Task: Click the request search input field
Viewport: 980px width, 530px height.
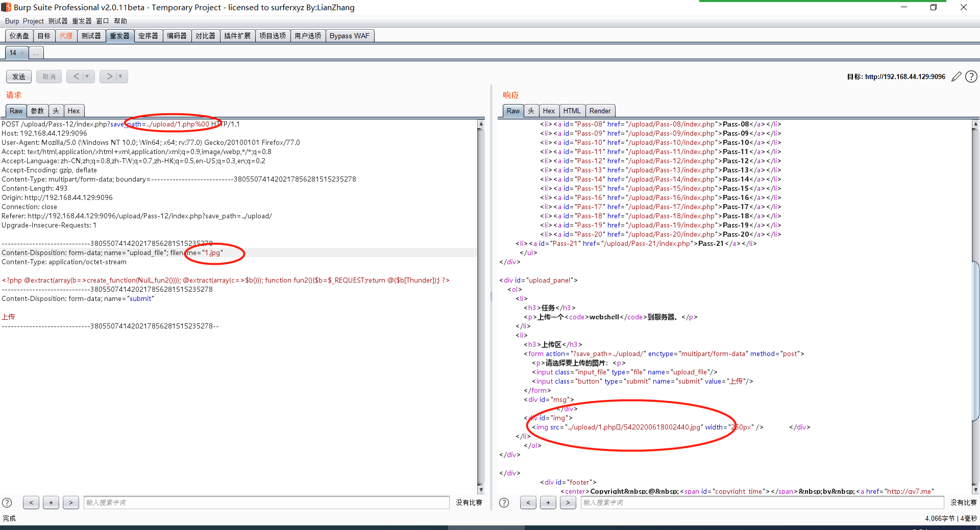Action: pos(266,502)
